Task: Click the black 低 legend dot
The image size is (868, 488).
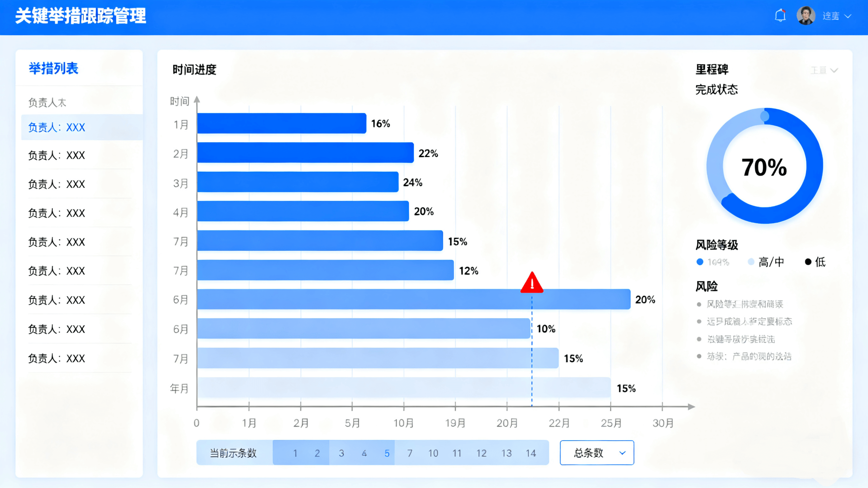Action: (808, 262)
